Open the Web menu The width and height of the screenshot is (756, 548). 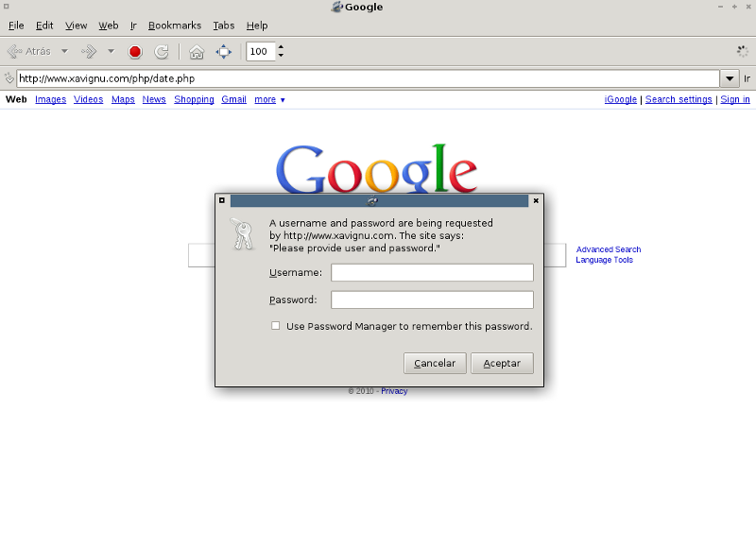click(x=109, y=26)
